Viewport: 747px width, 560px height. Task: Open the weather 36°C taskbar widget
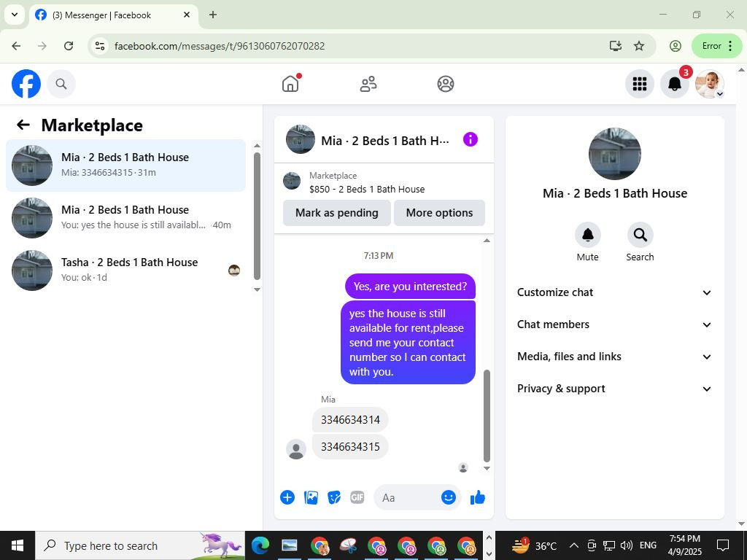[x=534, y=545]
